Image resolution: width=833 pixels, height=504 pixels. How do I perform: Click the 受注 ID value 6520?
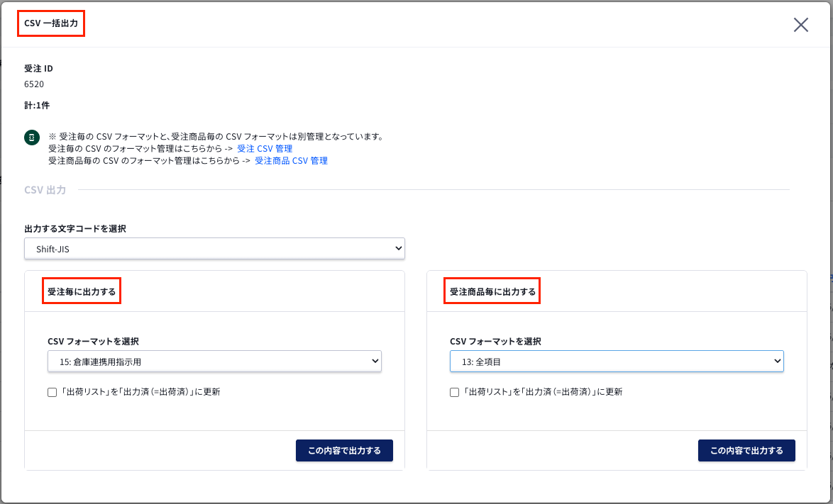pyautogui.click(x=34, y=84)
